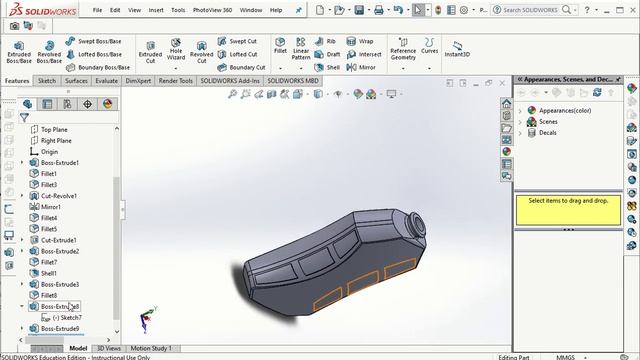This screenshot has height=360, width=640.
Task: Select the Fillet tool
Action: point(280,45)
